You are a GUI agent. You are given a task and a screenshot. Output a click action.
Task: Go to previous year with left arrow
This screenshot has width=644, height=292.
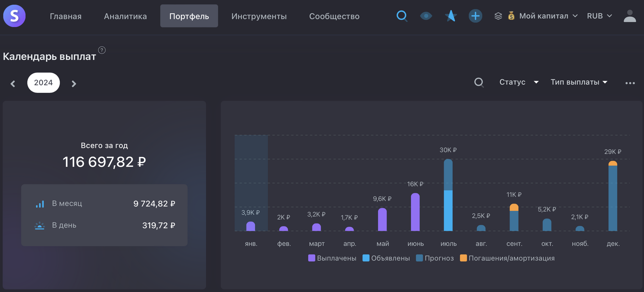(13, 84)
